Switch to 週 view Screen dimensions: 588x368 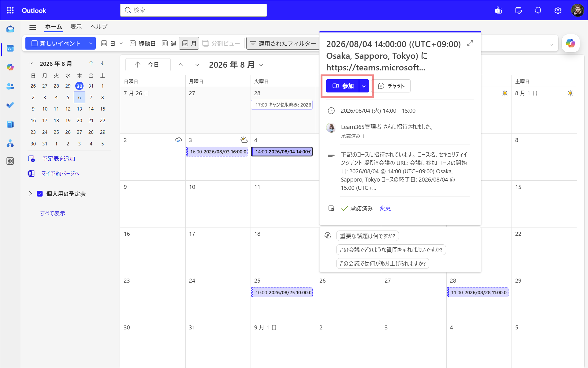[x=169, y=43]
